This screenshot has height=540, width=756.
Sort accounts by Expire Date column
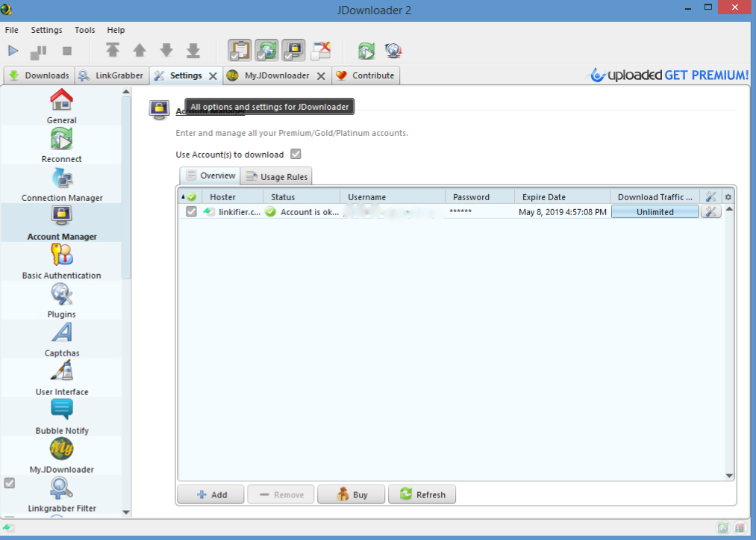562,197
